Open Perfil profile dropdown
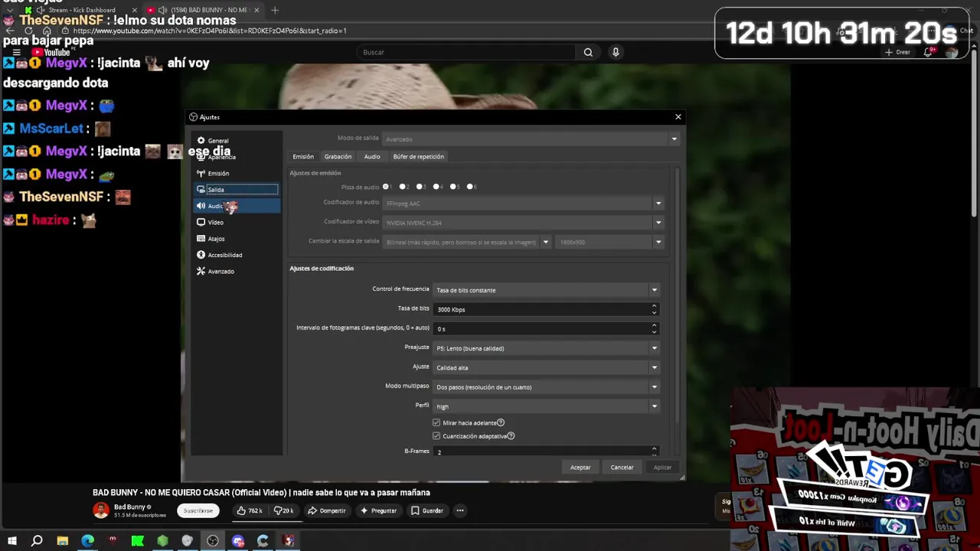 546,406
